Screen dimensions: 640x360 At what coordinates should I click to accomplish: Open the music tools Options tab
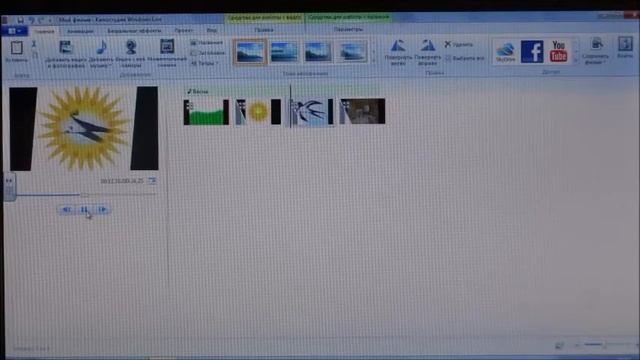click(x=348, y=29)
